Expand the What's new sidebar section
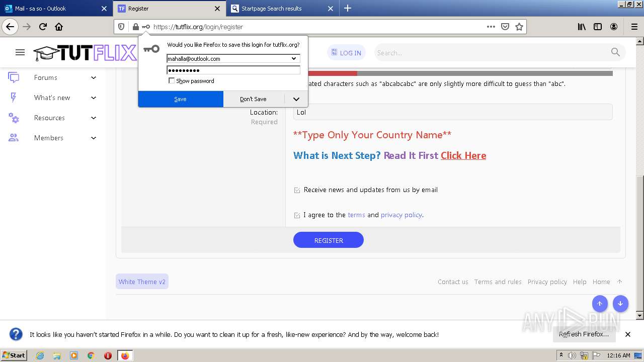 click(x=94, y=98)
